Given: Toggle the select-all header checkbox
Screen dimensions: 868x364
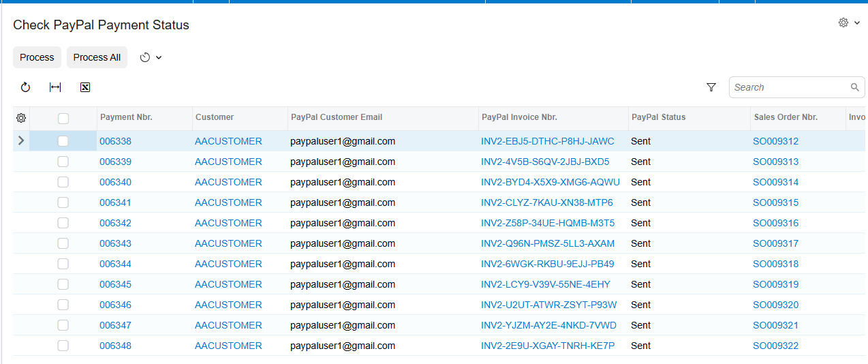Looking at the screenshot, I should tap(63, 119).
